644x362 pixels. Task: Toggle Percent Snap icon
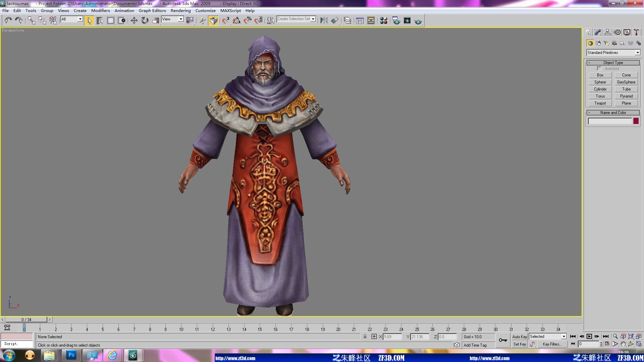point(248,20)
